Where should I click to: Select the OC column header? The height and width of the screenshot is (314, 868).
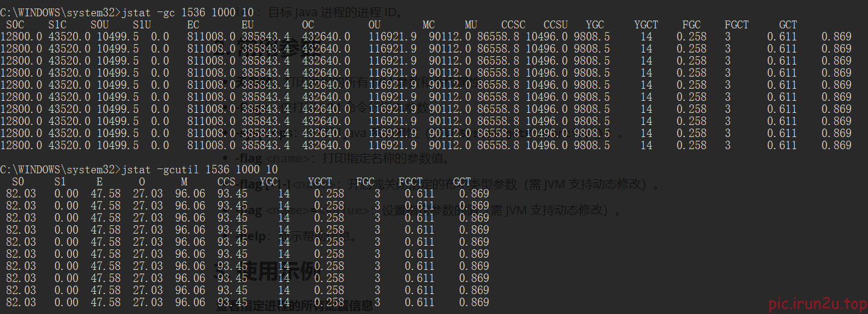[x=308, y=25]
